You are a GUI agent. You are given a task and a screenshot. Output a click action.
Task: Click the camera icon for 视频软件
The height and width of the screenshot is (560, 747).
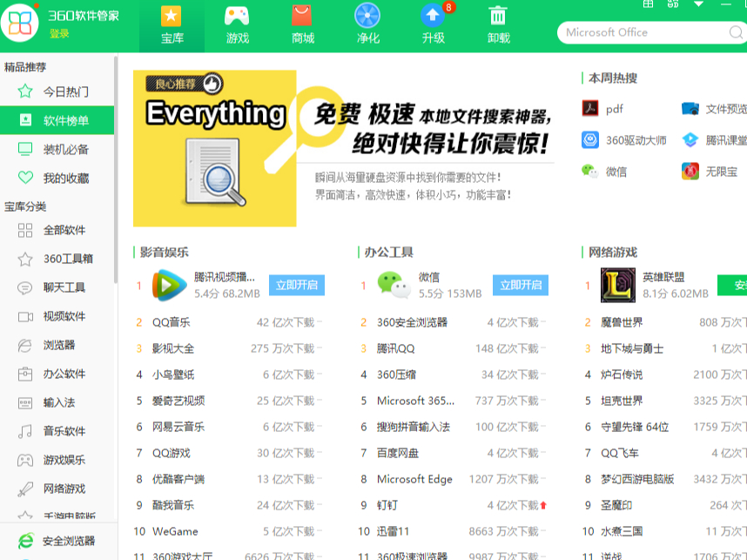(25, 316)
